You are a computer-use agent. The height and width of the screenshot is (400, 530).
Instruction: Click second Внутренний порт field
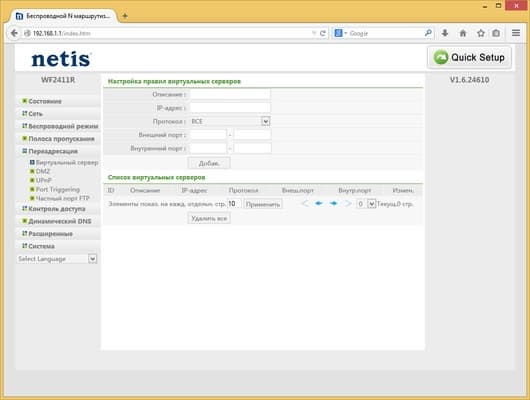click(252, 148)
